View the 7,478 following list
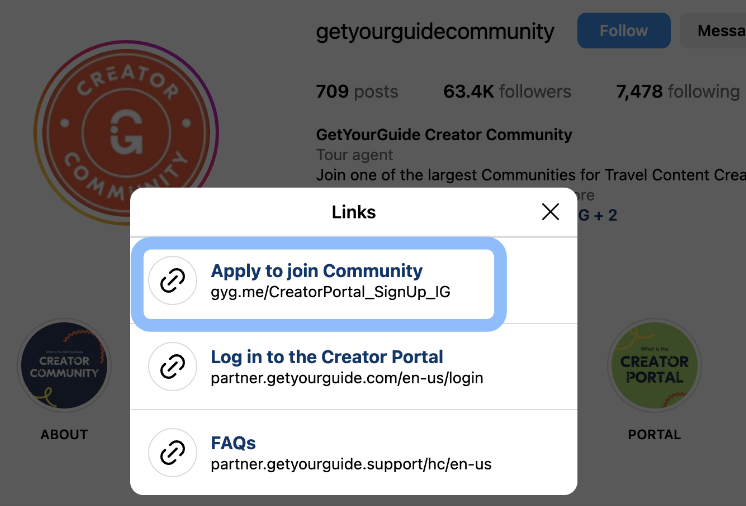 pyautogui.click(x=677, y=91)
